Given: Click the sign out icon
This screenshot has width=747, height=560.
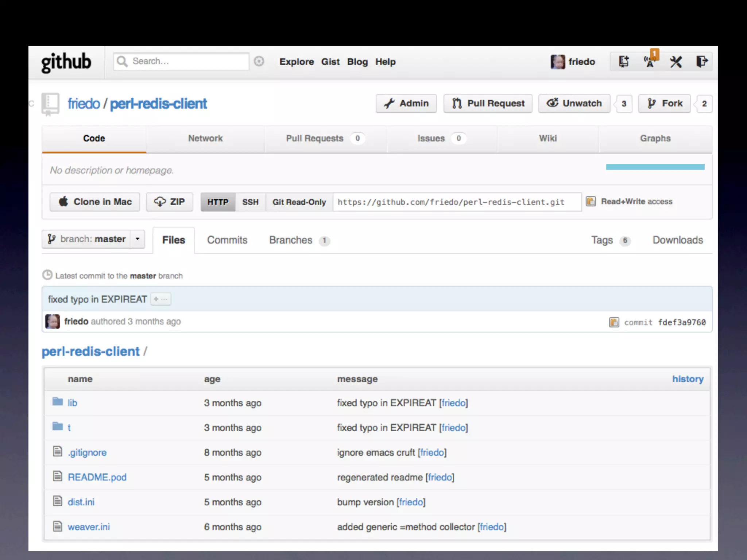Looking at the screenshot, I should (702, 62).
